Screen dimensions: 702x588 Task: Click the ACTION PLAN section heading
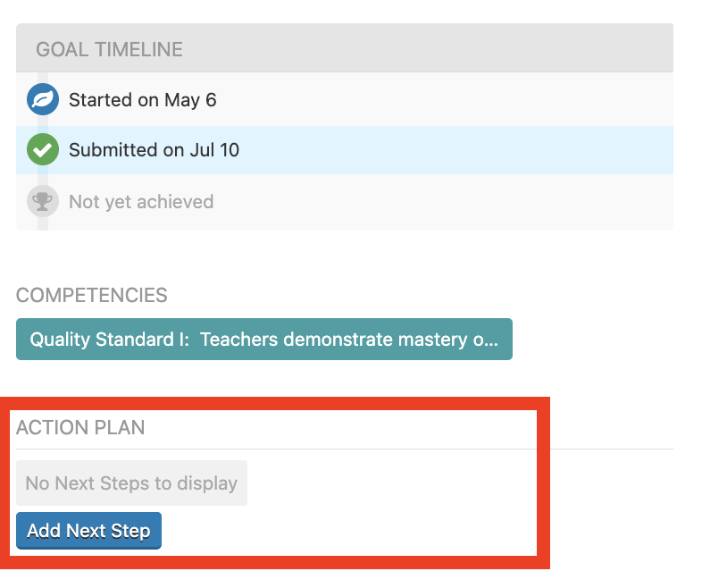click(x=80, y=427)
